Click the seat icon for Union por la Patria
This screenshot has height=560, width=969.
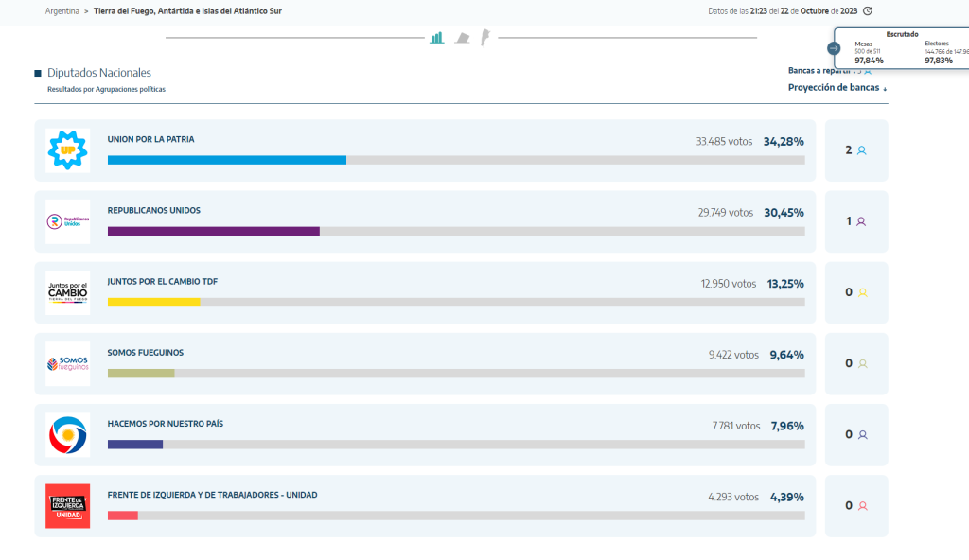point(861,150)
